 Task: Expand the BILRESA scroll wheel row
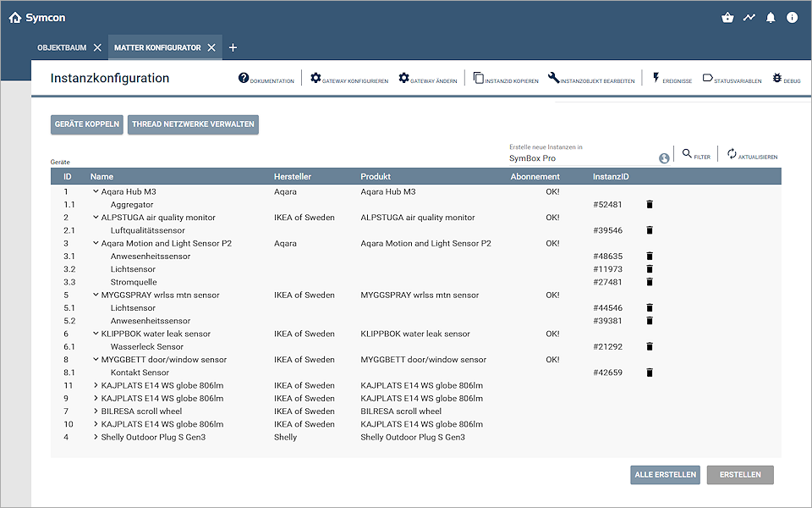pos(96,411)
